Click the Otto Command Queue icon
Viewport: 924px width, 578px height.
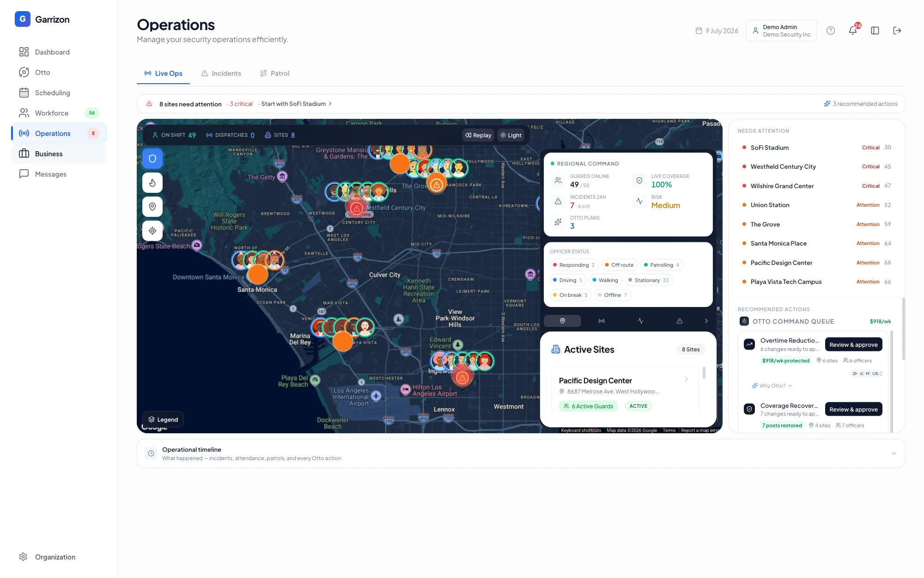(744, 321)
